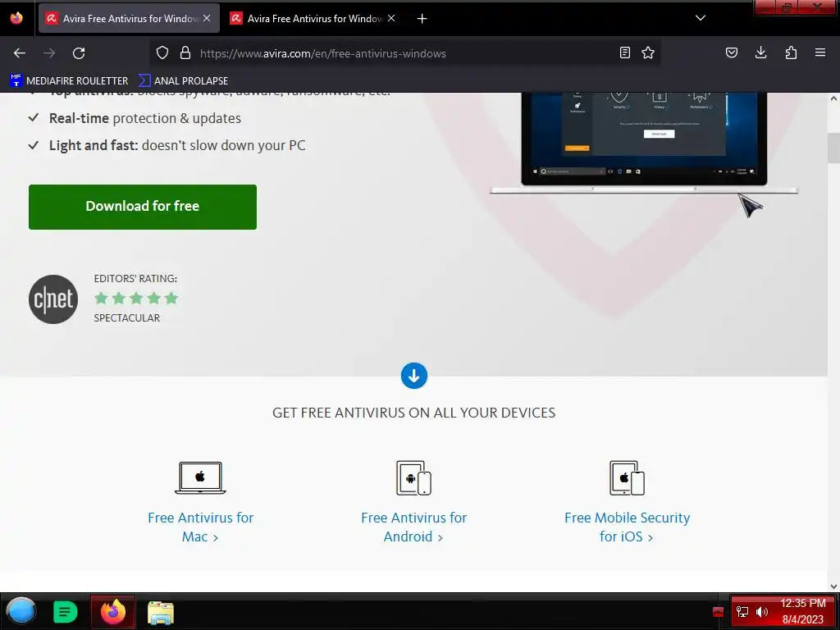Open File Explorer from the taskbar

[161, 612]
